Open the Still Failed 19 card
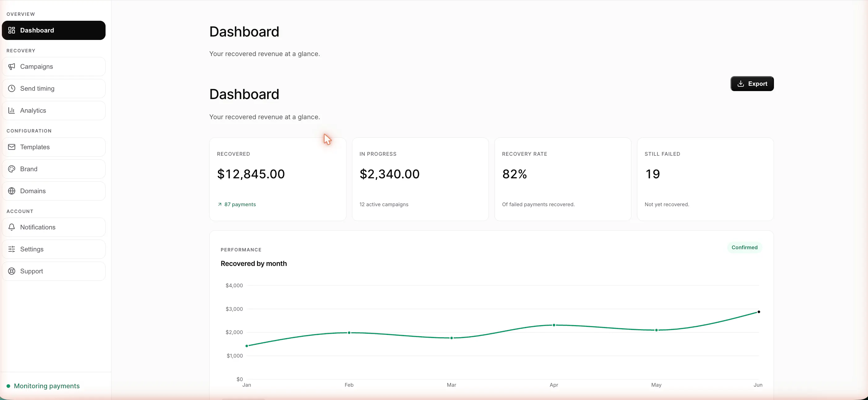Image resolution: width=868 pixels, height=400 pixels. pos(705,179)
